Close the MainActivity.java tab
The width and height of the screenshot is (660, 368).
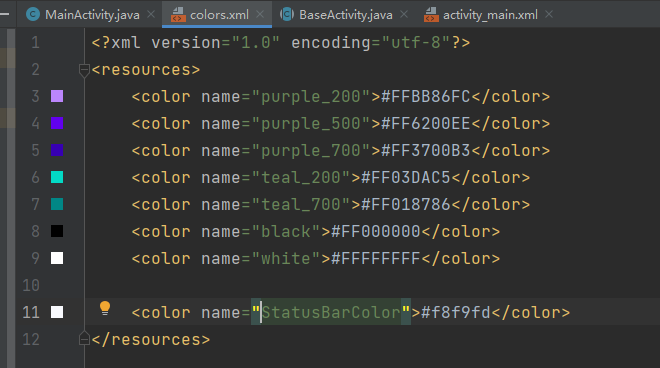pyautogui.click(x=151, y=15)
